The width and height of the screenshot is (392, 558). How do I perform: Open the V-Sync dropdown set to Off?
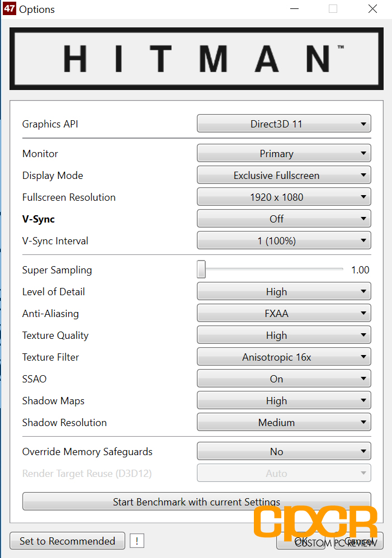click(284, 219)
